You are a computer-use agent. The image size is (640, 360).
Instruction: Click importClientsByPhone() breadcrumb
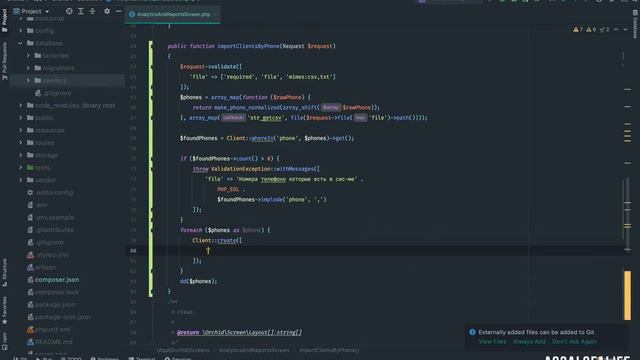pyautogui.click(x=329, y=350)
